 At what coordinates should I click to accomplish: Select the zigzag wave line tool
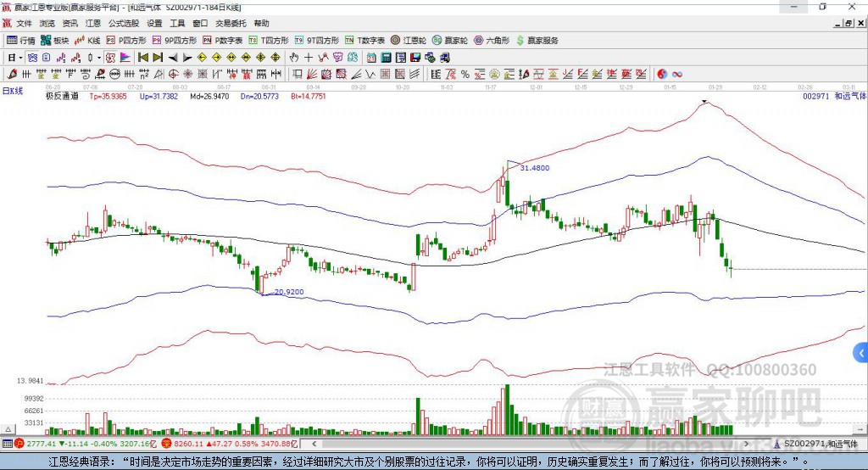[370, 74]
